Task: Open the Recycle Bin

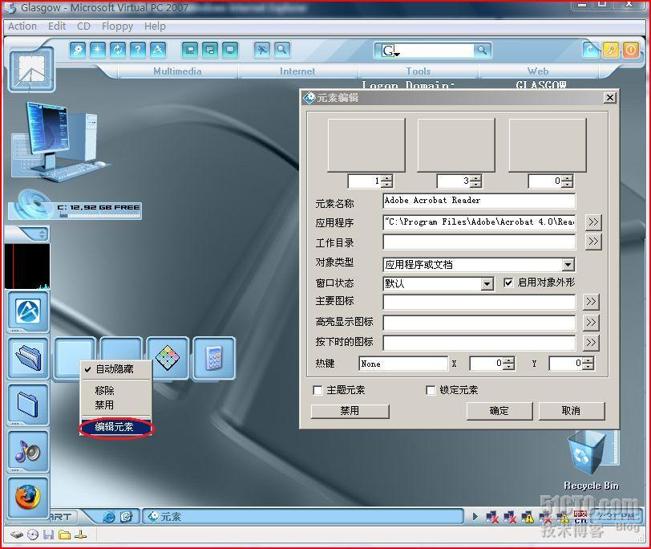Action: click(591, 460)
